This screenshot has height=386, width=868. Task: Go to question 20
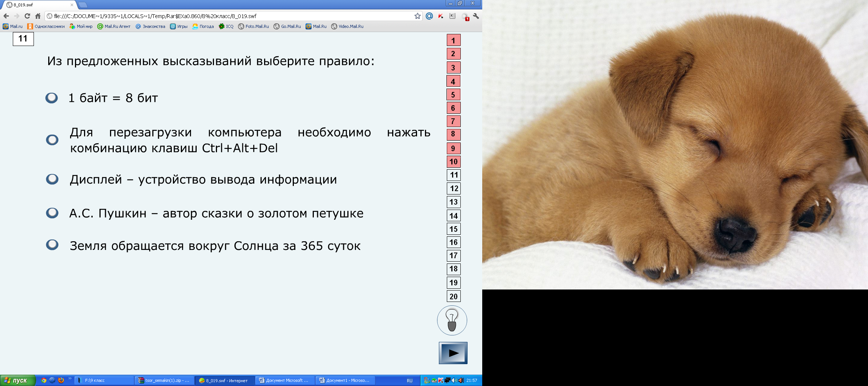coord(454,296)
